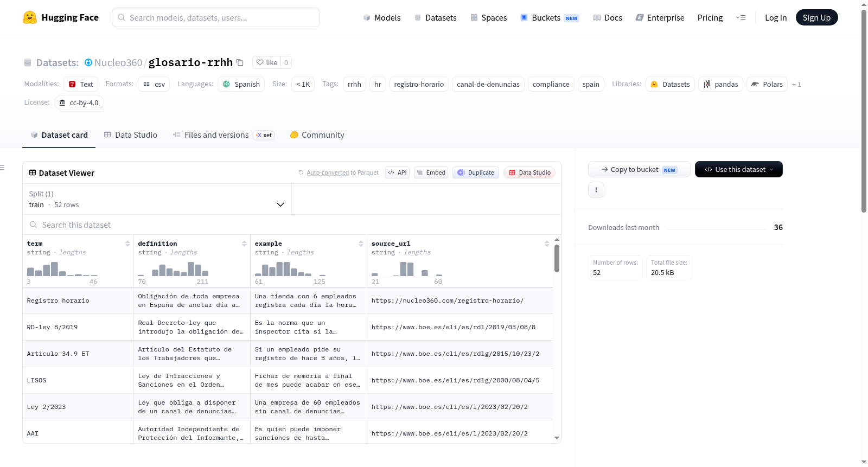Go to Models in the top navigation
Viewport: 868px width, 467px height.
click(x=381, y=18)
